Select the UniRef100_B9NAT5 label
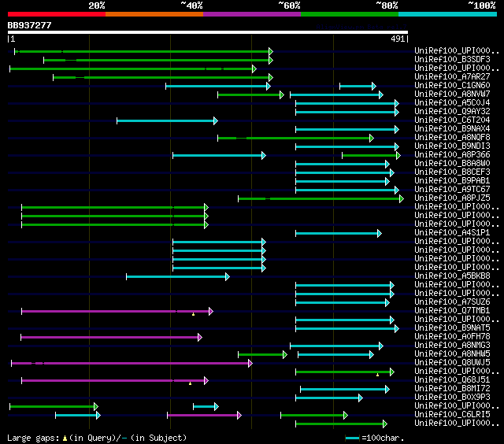 (452, 328)
